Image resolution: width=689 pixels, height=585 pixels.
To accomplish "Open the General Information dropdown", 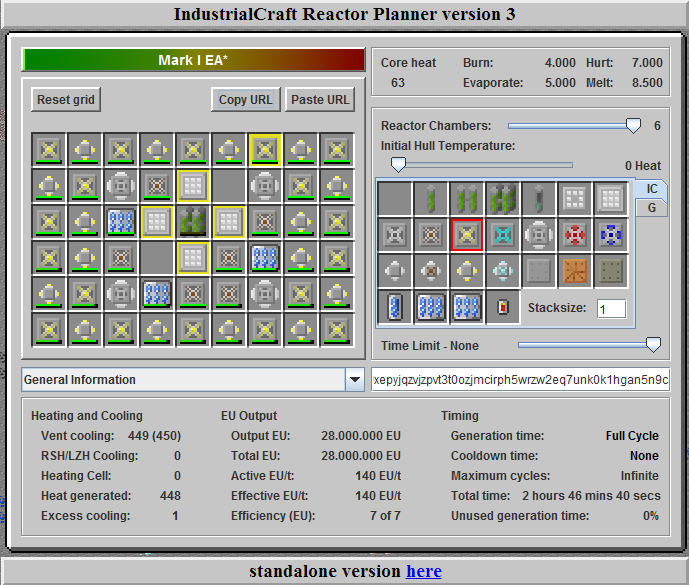I will pyautogui.click(x=354, y=380).
